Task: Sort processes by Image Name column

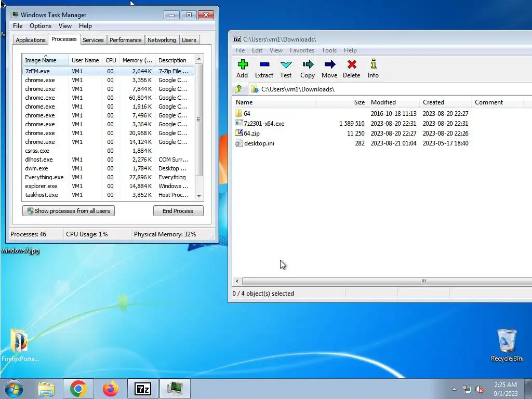Action: click(46, 60)
